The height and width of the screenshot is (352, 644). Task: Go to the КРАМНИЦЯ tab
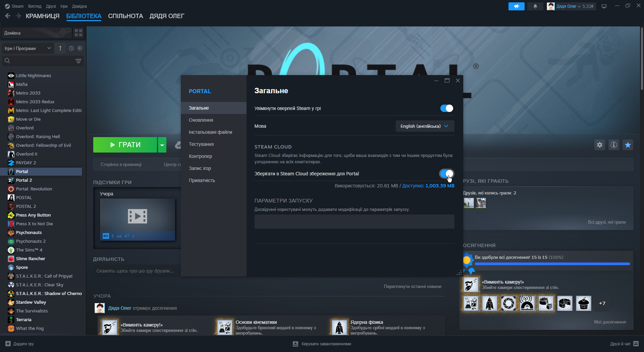pos(43,16)
